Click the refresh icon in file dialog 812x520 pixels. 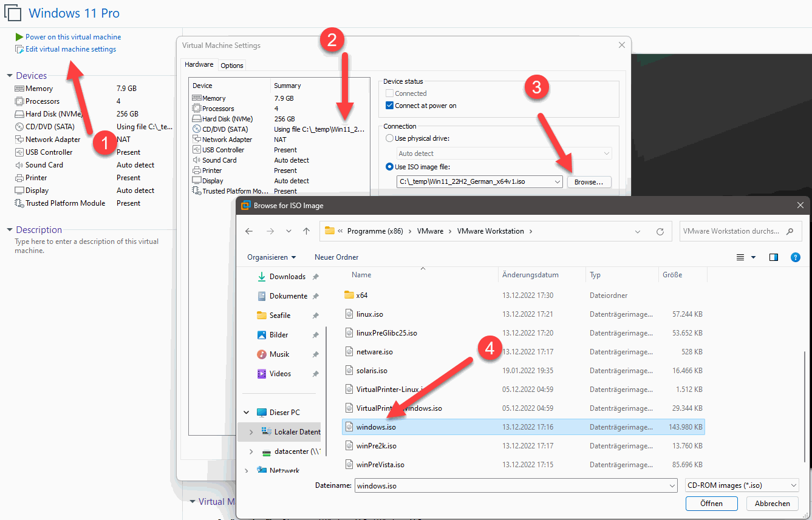[x=660, y=231]
